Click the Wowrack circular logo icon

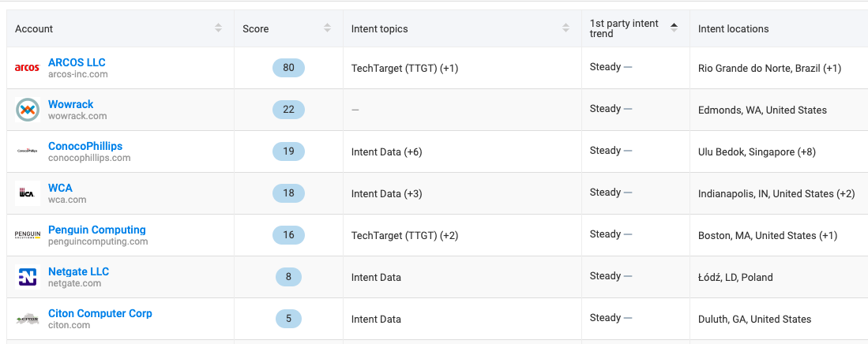click(27, 110)
